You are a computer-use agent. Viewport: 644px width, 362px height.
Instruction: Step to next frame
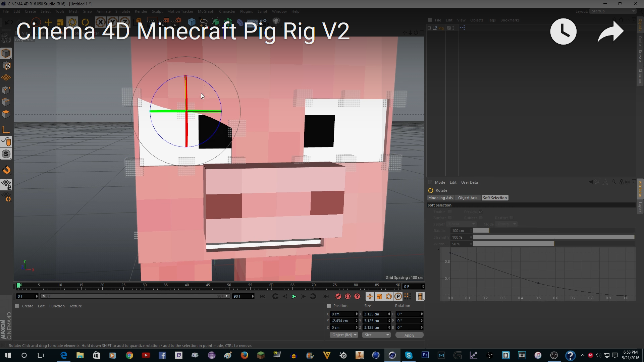coord(303,296)
